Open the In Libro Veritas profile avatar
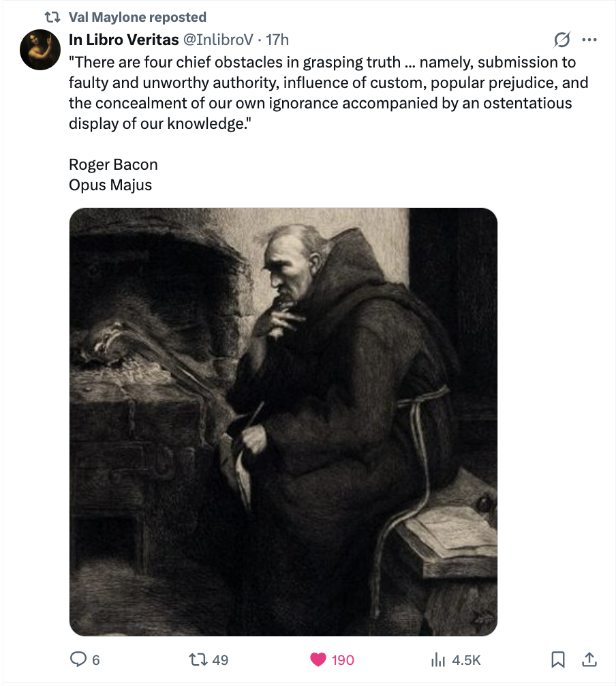 tap(40, 49)
